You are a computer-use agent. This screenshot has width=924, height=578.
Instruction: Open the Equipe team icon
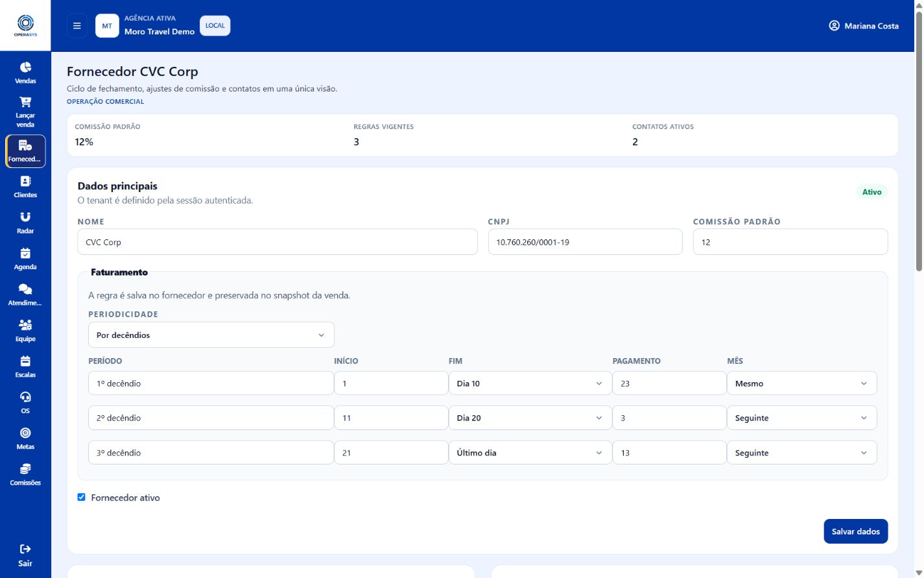click(x=25, y=325)
